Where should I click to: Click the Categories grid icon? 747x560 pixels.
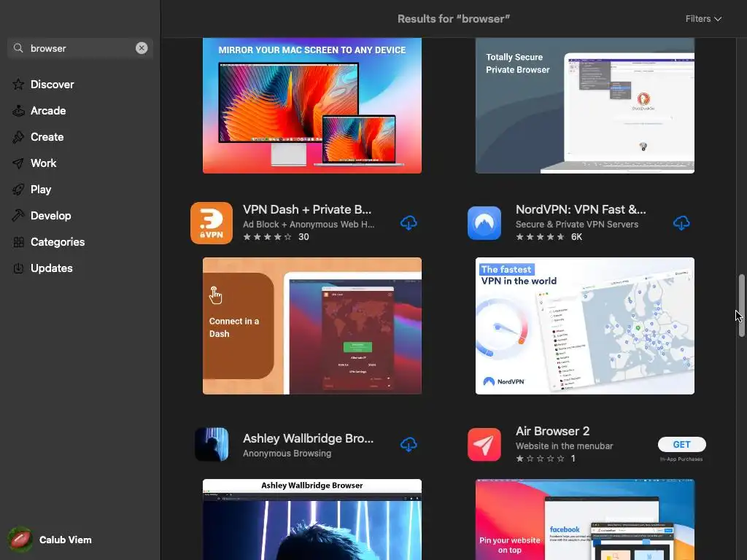(18, 242)
